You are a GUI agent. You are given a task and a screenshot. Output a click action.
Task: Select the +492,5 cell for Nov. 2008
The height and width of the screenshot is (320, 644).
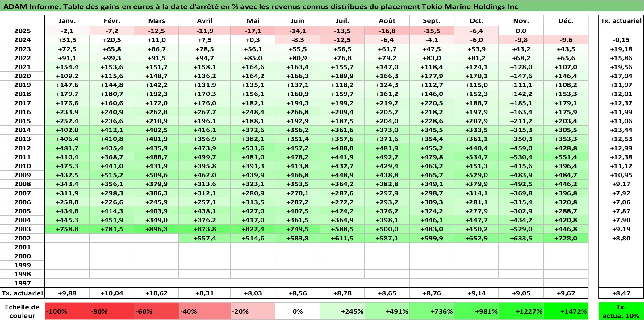pos(521,184)
